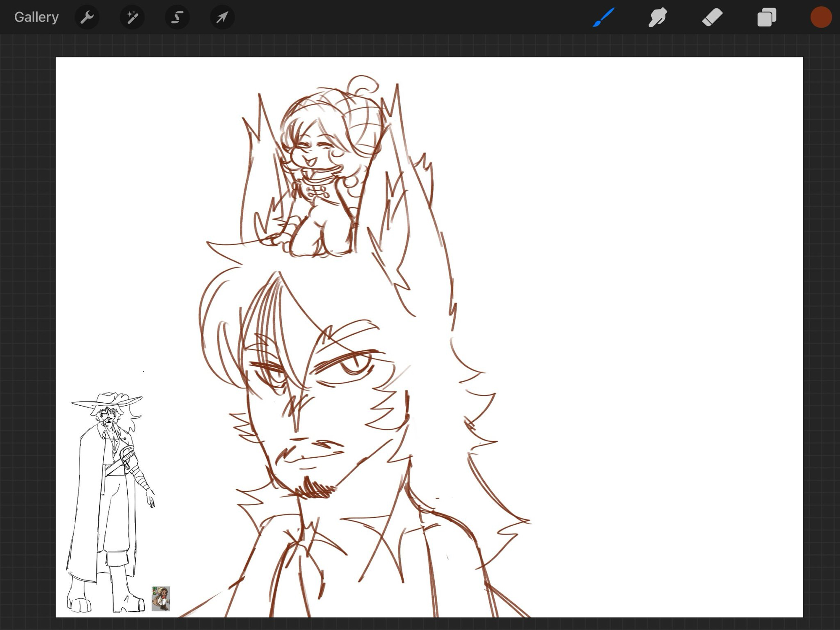The height and width of the screenshot is (630, 840).
Task: Activate the Transform arrow tool
Action: [222, 17]
